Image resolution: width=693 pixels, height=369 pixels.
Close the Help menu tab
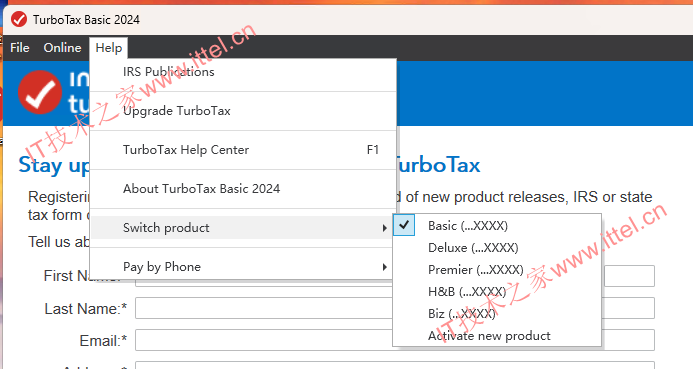pos(109,48)
